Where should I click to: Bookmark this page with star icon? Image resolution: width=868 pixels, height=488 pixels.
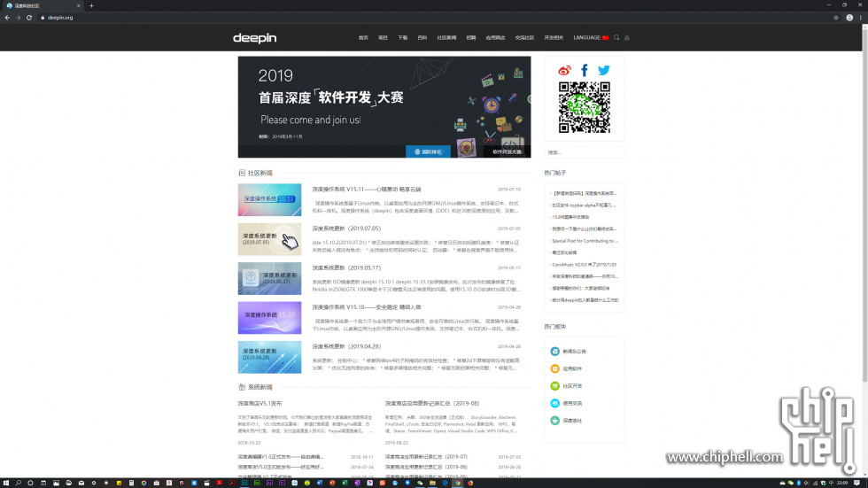point(836,18)
